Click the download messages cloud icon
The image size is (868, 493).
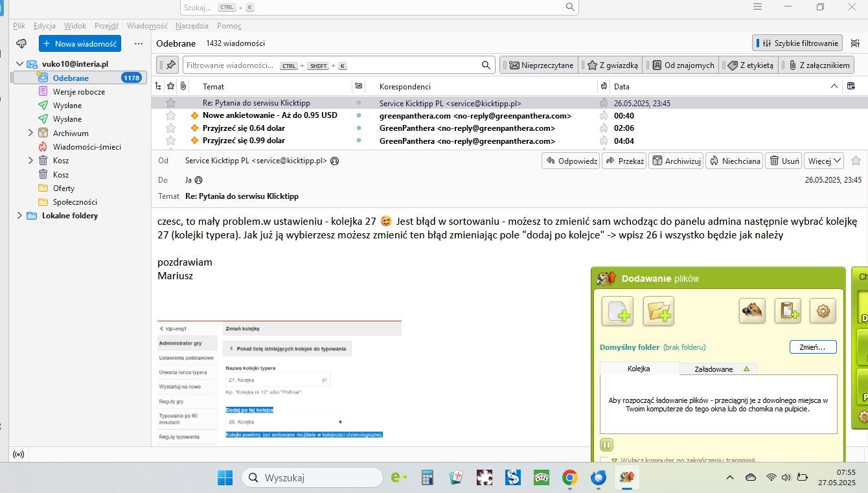[21, 43]
